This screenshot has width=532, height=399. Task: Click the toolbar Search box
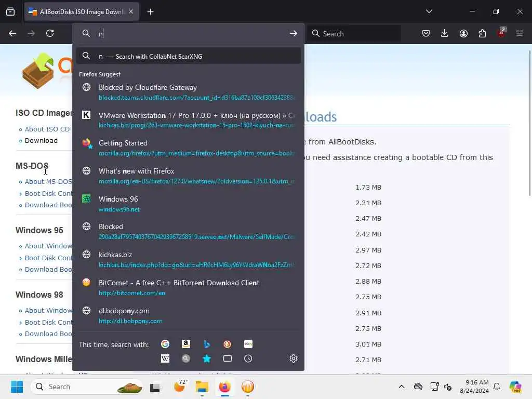[354, 34]
